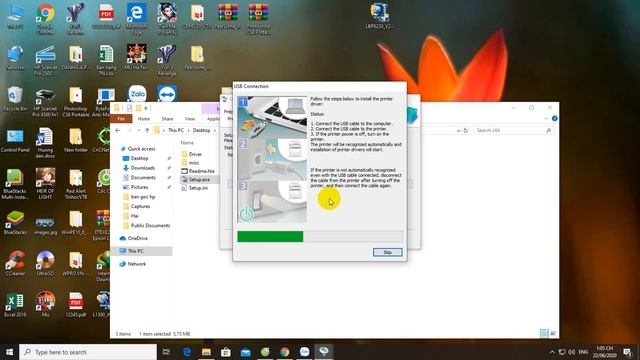Viewport: 640px width, 360px height.
Task: Select the CCleaner desktop shortcut
Action: [15, 263]
